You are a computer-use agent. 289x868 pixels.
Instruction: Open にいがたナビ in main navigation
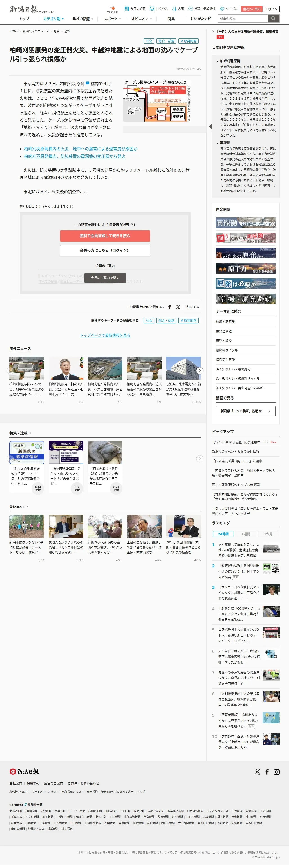coord(201,19)
